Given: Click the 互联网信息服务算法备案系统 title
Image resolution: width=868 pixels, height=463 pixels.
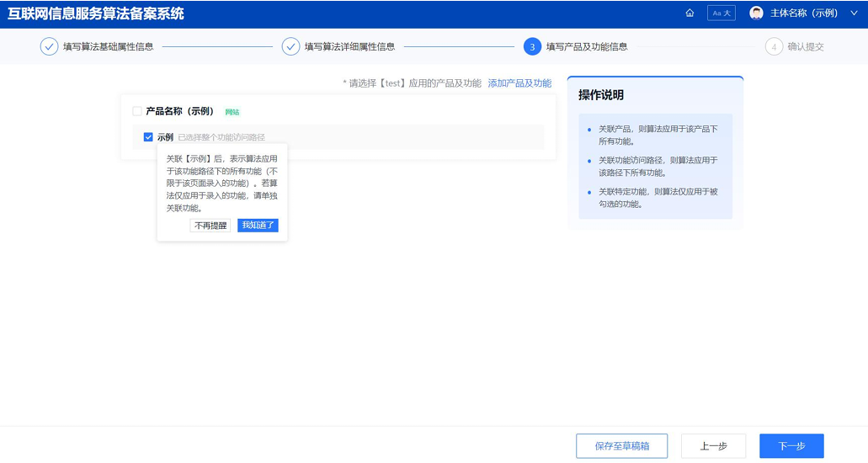Looking at the screenshot, I should [96, 13].
